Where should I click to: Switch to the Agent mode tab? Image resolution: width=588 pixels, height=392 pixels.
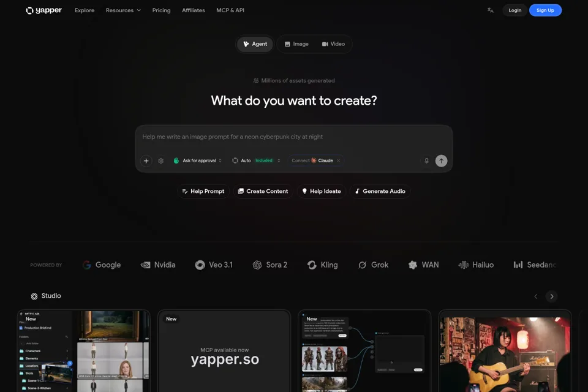(x=255, y=44)
